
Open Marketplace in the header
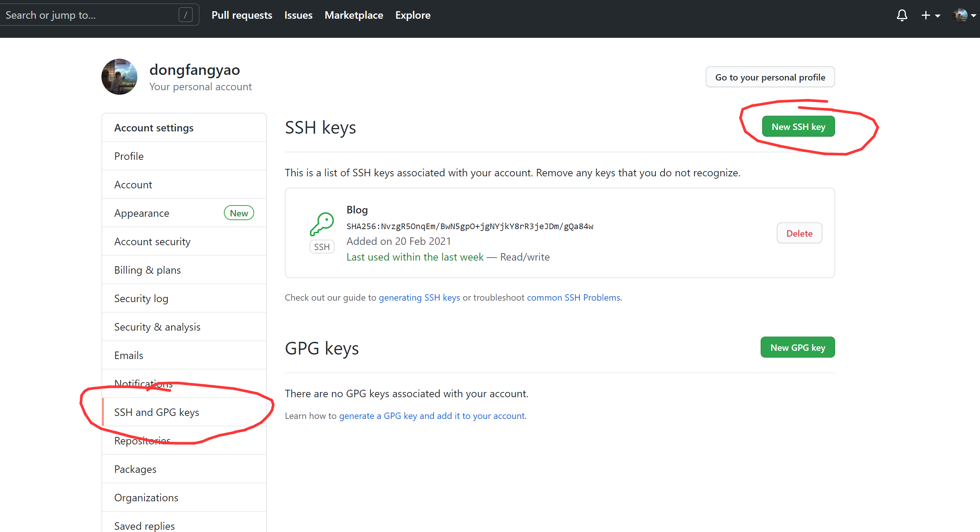coord(353,15)
